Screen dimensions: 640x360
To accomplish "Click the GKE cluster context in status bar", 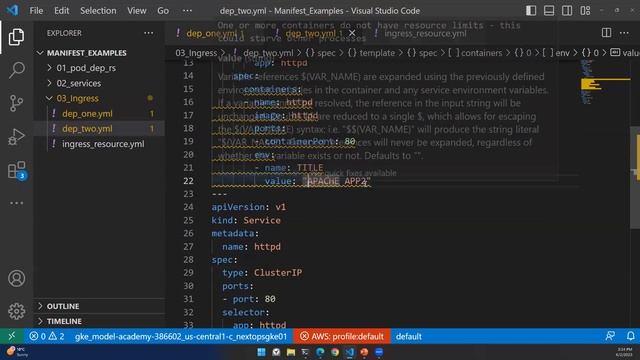I will pyautogui.click(x=180, y=336).
